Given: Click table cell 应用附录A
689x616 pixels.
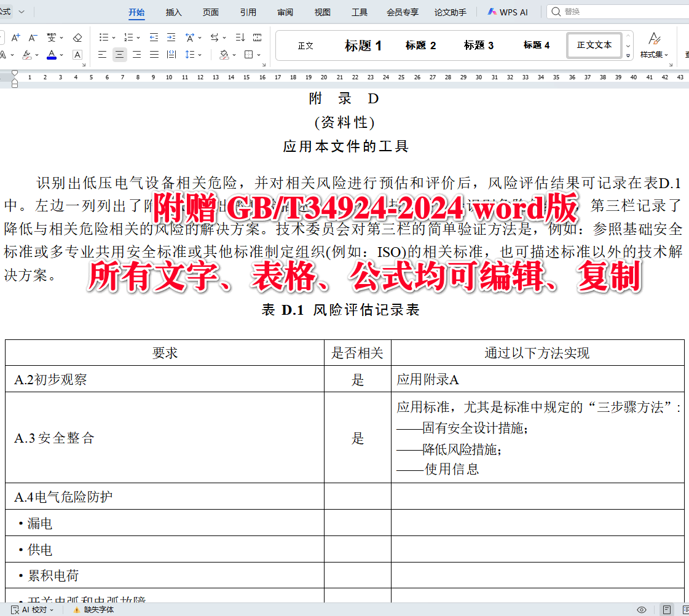Looking at the screenshot, I should pyautogui.click(x=537, y=379).
